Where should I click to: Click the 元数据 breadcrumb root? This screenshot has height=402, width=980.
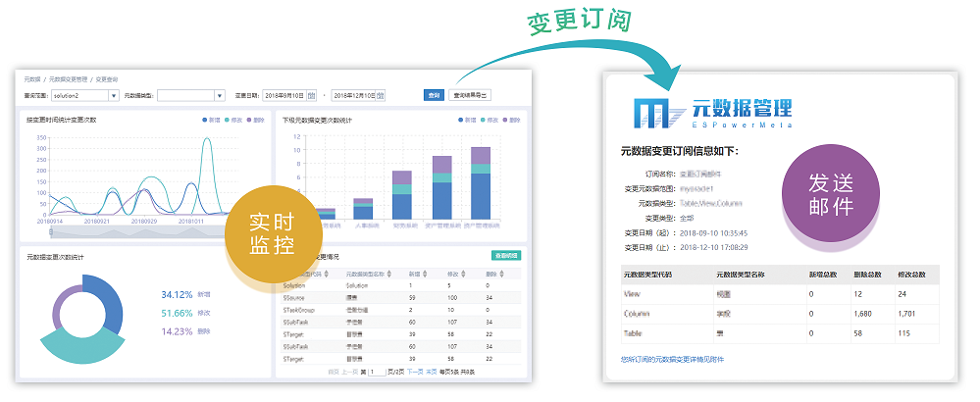32,77
